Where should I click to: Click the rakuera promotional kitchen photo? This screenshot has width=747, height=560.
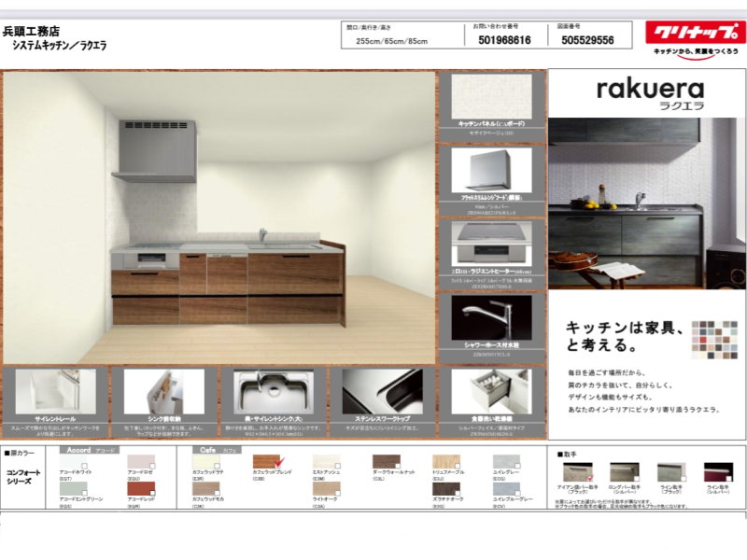(x=646, y=203)
